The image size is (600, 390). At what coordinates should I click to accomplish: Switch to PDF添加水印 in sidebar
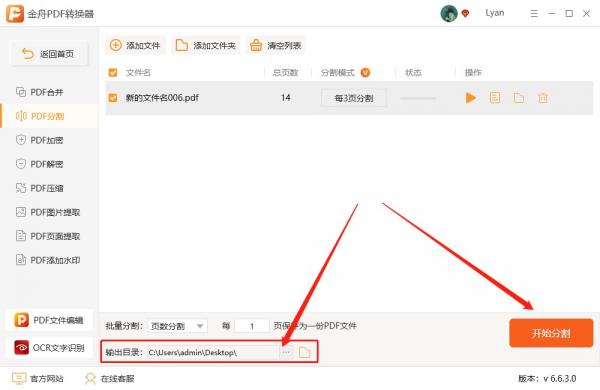coord(49,260)
